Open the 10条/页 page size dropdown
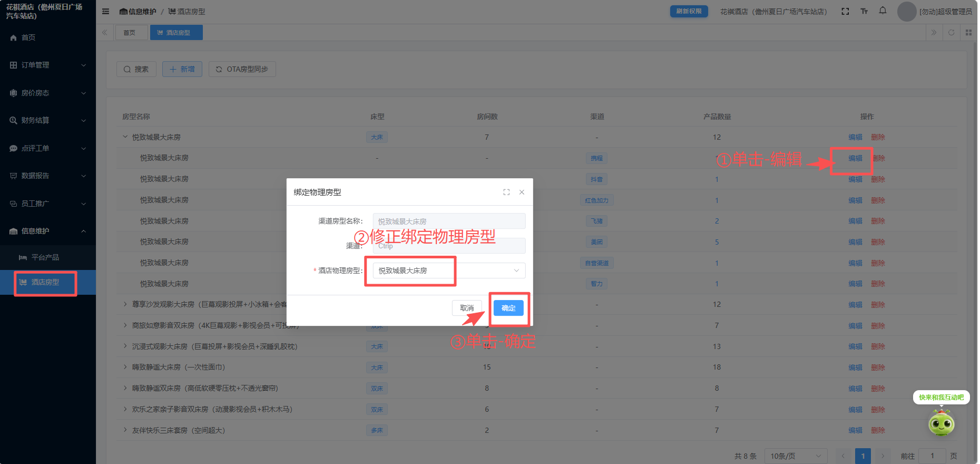This screenshot has height=464, width=980. pos(796,456)
